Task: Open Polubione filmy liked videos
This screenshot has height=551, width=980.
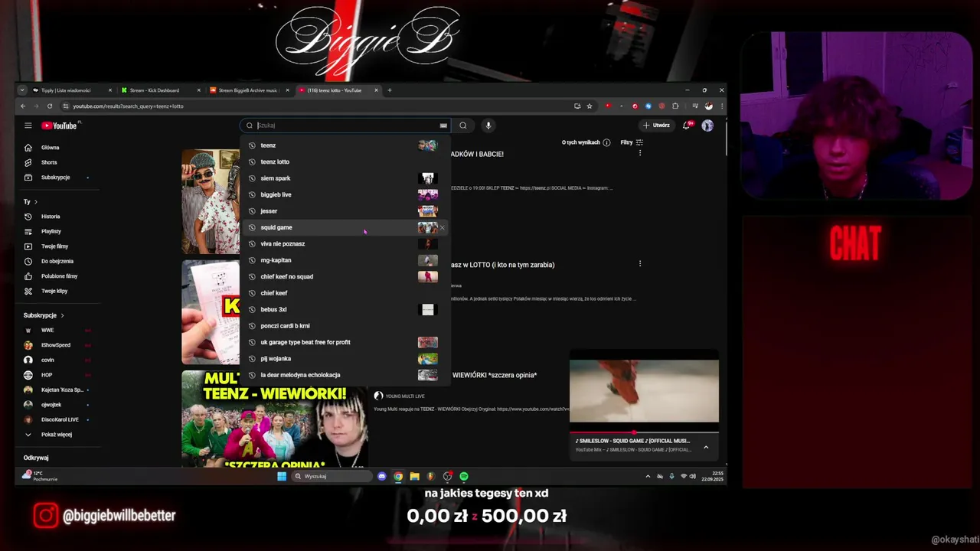Action: (x=59, y=276)
